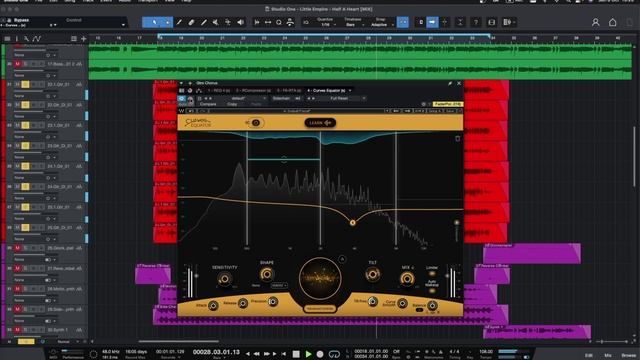The height and width of the screenshot is (360, 640).
Task: Mute the 30.Synth 1 track
Action: 18,329
